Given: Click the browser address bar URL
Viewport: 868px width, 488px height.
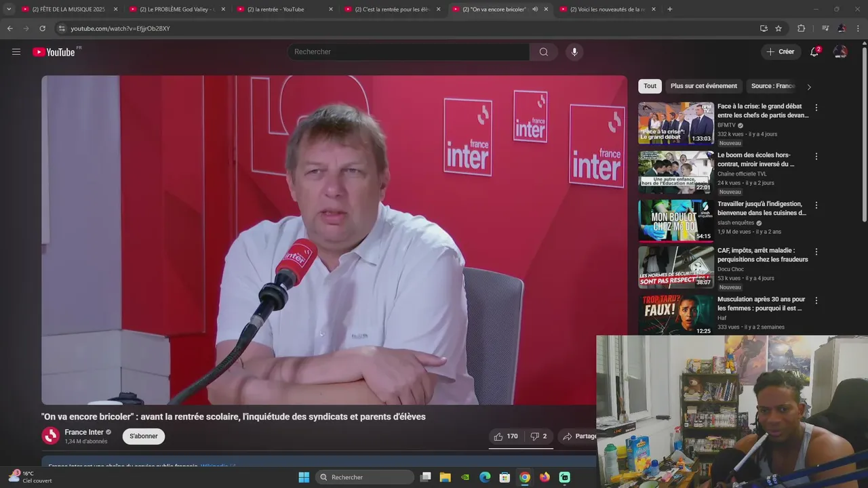Looking at the screenshot, I should pos(120,28).
